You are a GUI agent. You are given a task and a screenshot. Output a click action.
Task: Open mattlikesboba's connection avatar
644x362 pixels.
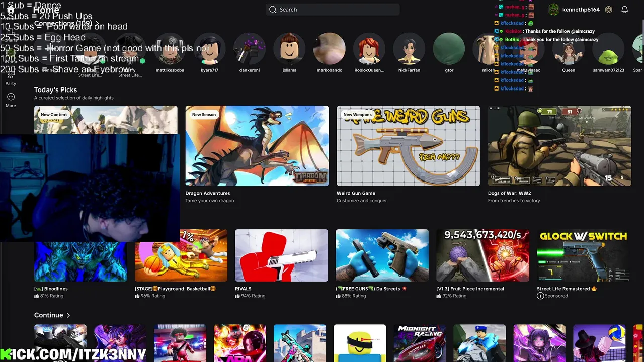coord(170,49)
